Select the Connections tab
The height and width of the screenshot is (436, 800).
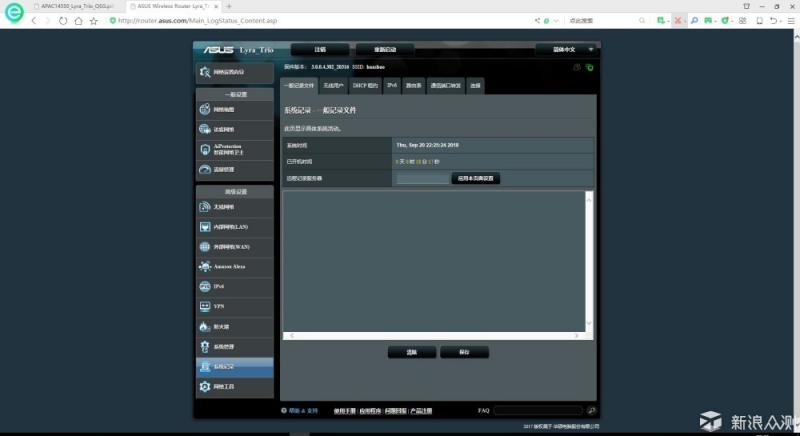[475, 86]
